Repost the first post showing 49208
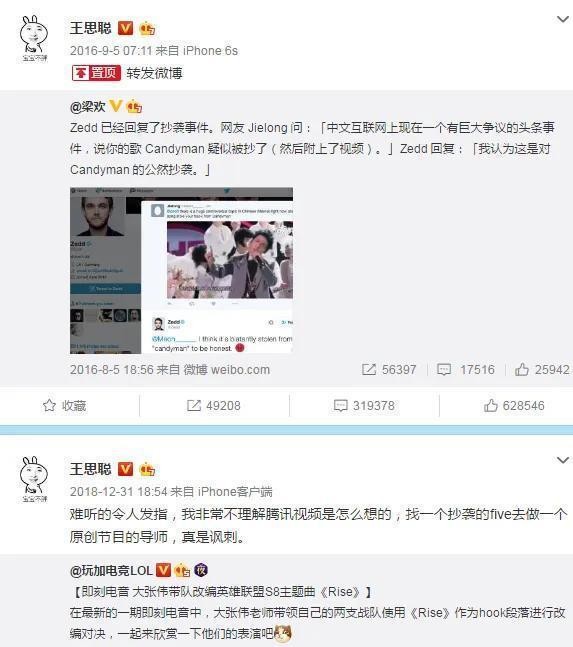This screenshot has height=647, width=573. pyautogui.click(x=214, y=406)
